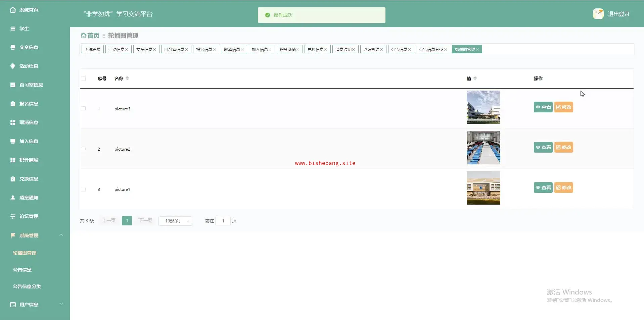The height and width of the screenshot is (320, 644).
Task: Click the 加入信息 sidebar icon
Action: pyautogui.click(x=13, y=141)
